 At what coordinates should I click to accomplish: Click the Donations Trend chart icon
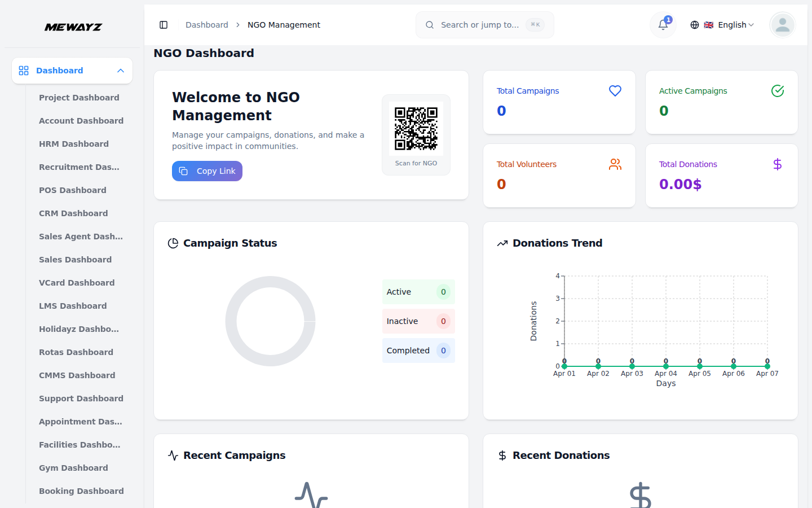click(x=502, y=242)
